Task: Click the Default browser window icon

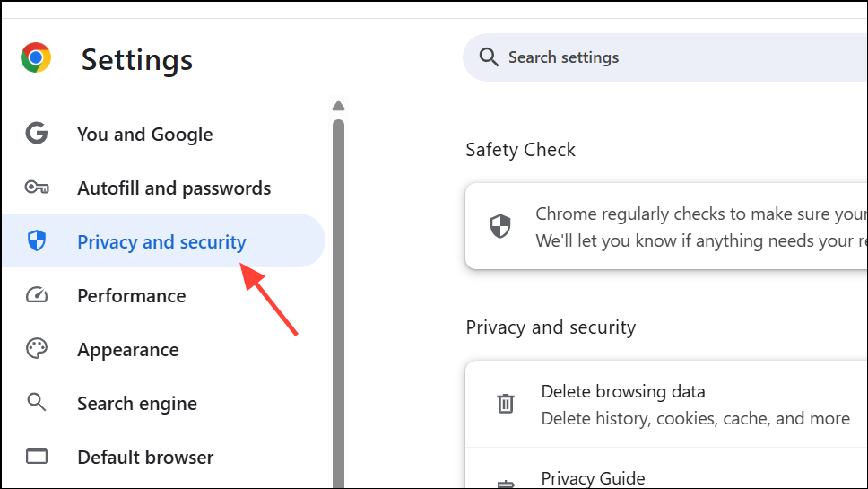Action: tap(37, 456)
